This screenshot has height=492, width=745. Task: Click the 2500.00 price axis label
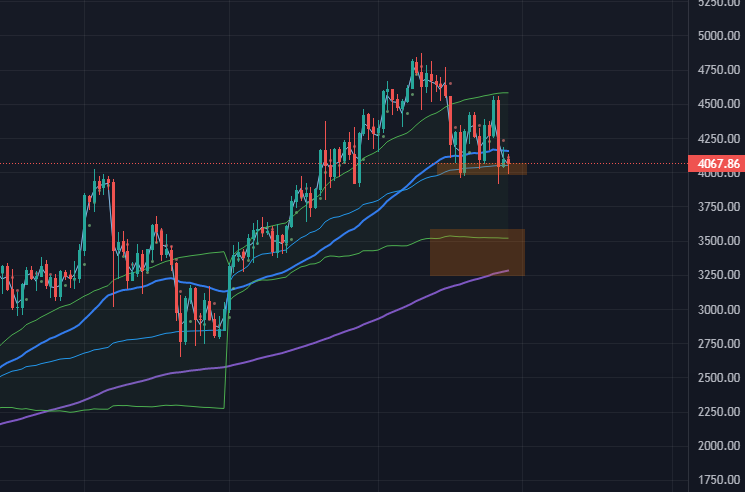pos(719,378)
